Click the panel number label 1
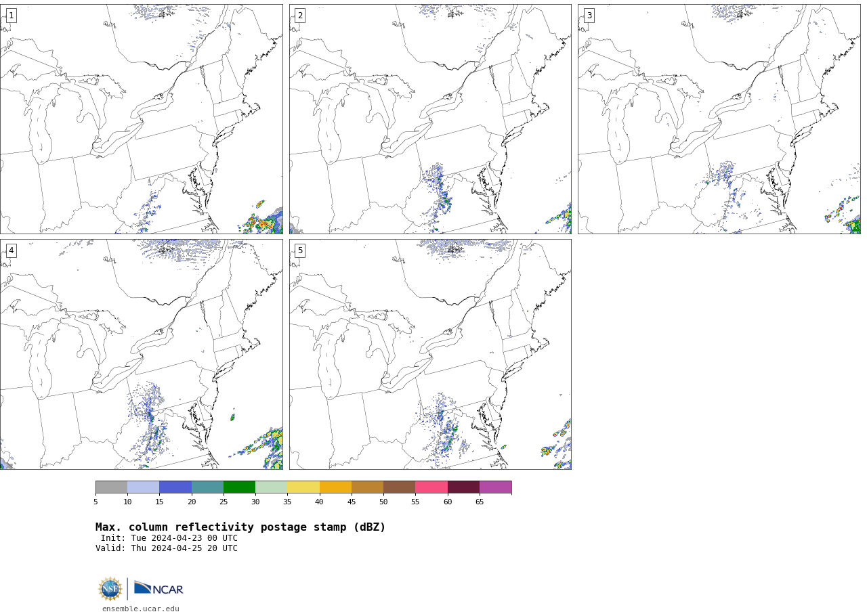867x616 pixels. tap(11, 16)
